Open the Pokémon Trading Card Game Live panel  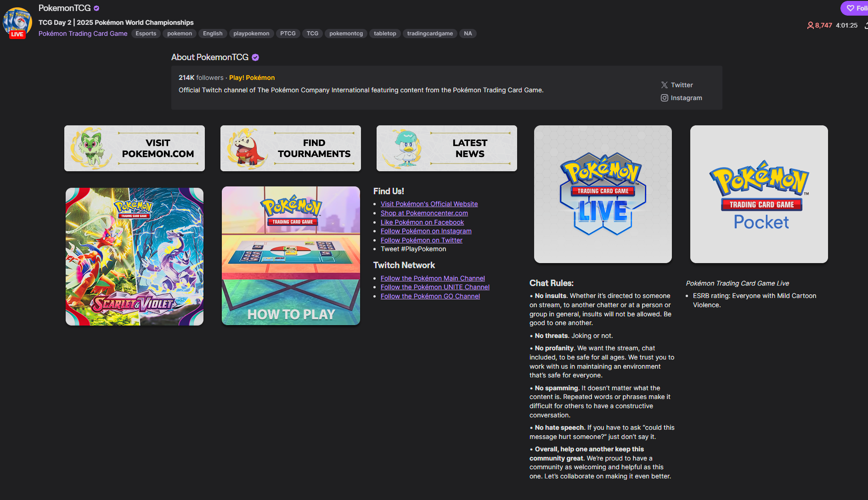pyautogui.click(x=603, y=194)
